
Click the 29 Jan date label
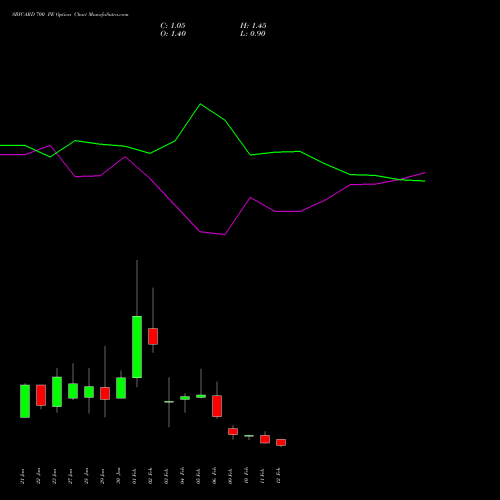pyautogui.click(x=102, y=476)
